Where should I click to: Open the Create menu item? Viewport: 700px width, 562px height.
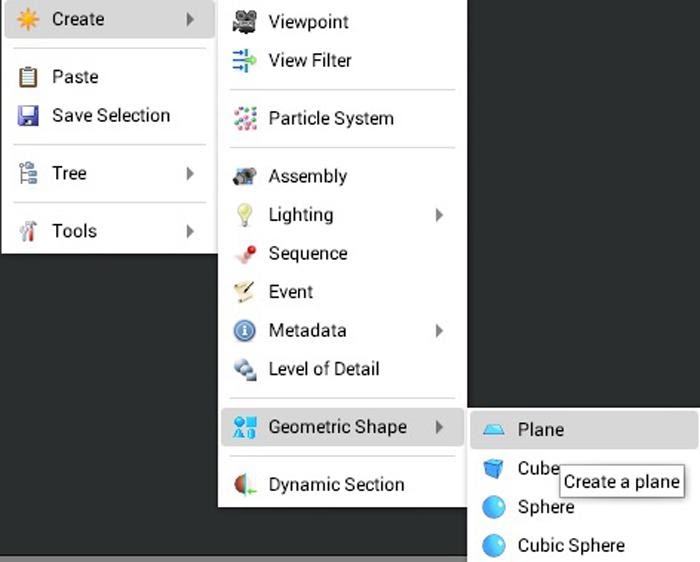(109, 19)
